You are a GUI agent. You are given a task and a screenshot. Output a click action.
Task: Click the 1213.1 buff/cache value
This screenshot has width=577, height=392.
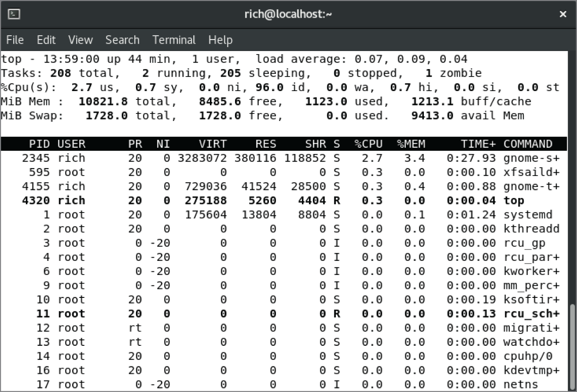click(432, 102)
